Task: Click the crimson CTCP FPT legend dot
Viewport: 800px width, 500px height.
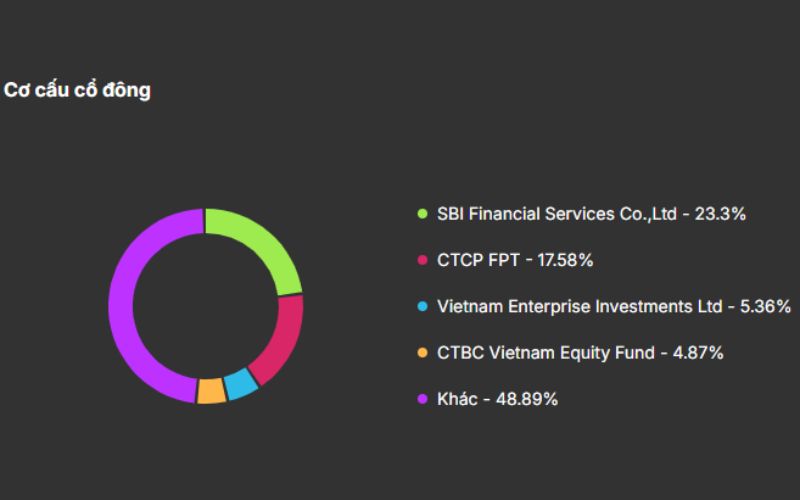Action: pos(422,260)
